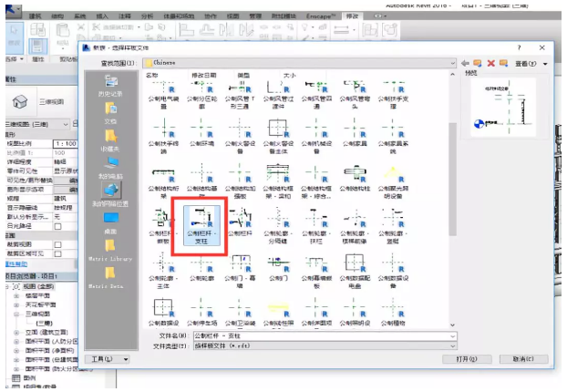Open the Metric Library places shortcut
Screen dimensions: 567x392
[110, 250]
